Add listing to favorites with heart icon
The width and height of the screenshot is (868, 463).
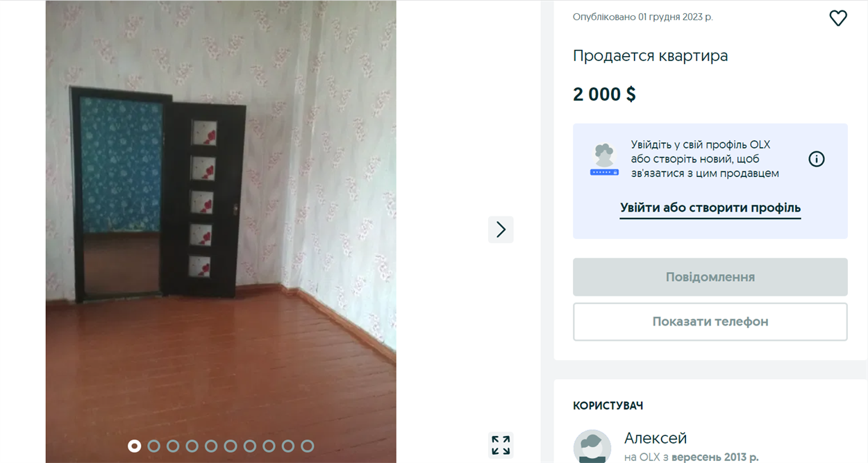tap(838, 18)
